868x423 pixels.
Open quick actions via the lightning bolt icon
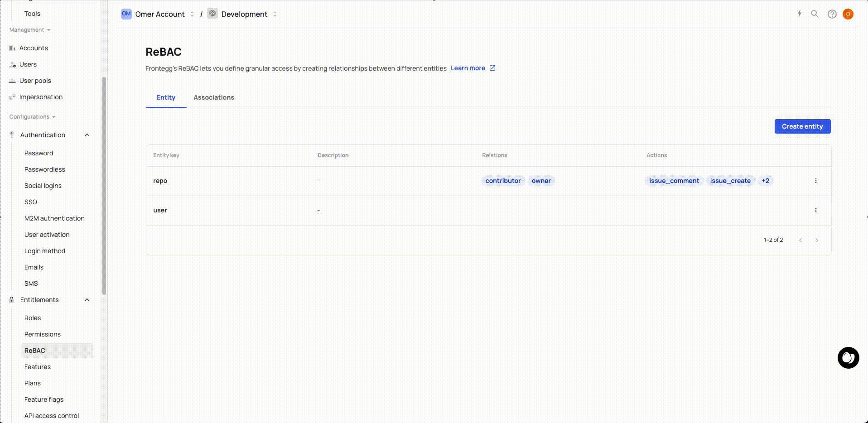pos(799,14)
